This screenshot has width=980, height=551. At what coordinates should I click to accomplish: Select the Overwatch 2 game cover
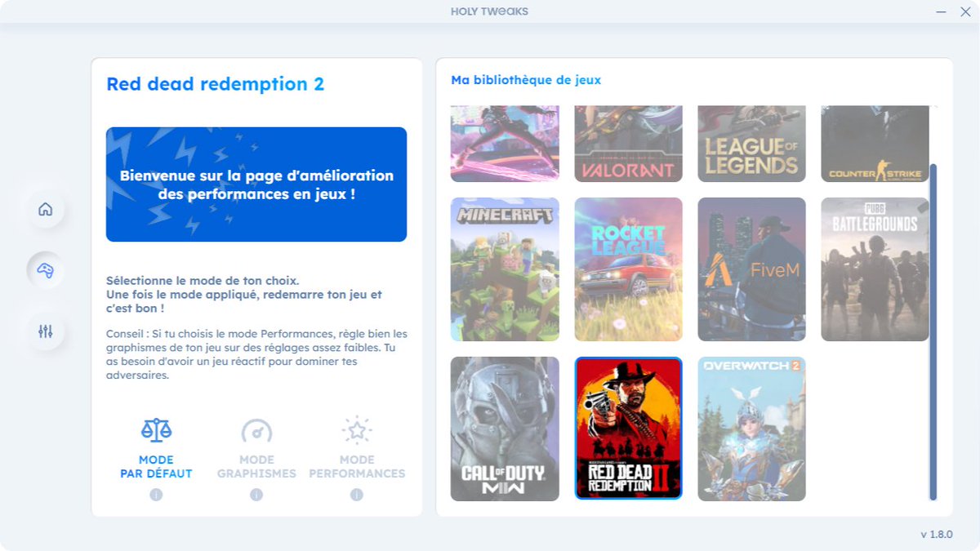(751, 428)
